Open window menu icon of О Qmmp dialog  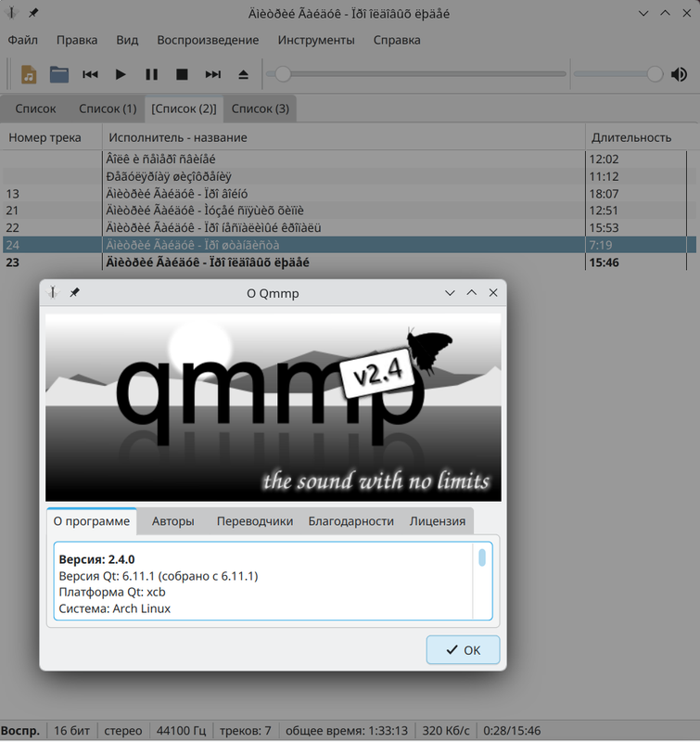pos(53,293)
